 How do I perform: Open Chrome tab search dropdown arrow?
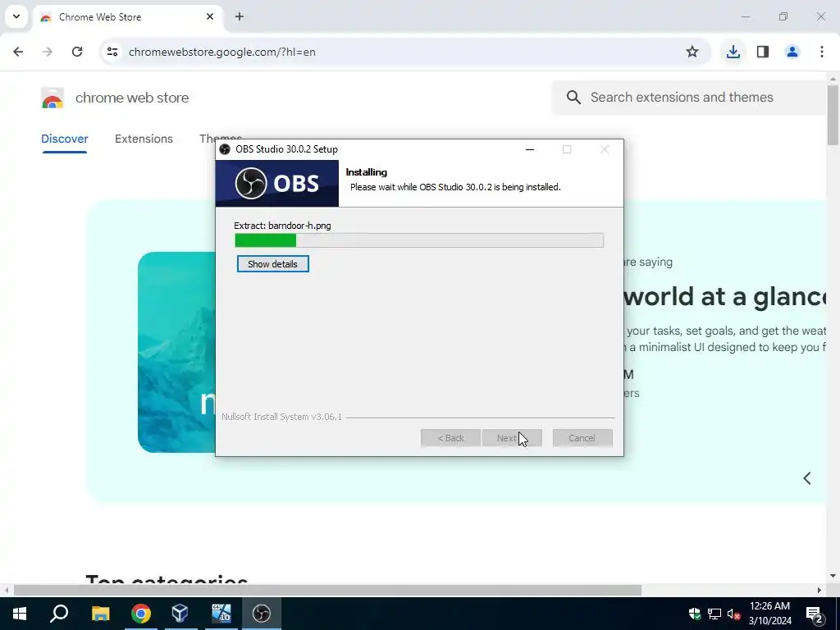coord(16,16)
